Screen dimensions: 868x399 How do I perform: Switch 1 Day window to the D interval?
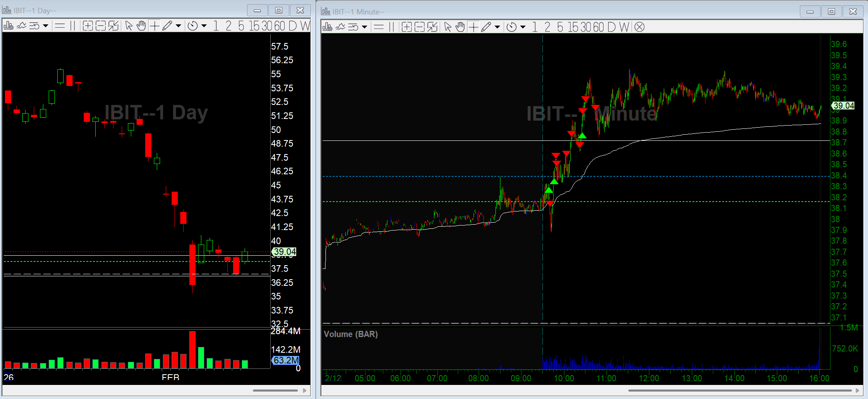tap(293, 26)
